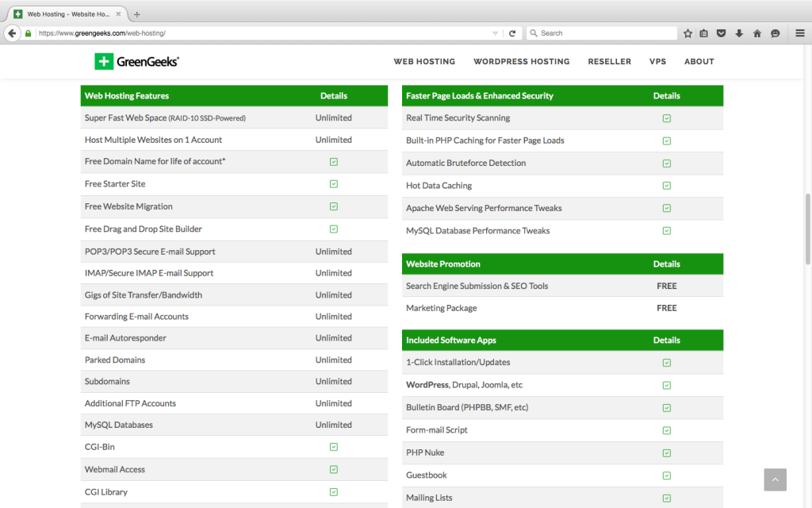Open the downloads arrow icon

tap(739, 33)
